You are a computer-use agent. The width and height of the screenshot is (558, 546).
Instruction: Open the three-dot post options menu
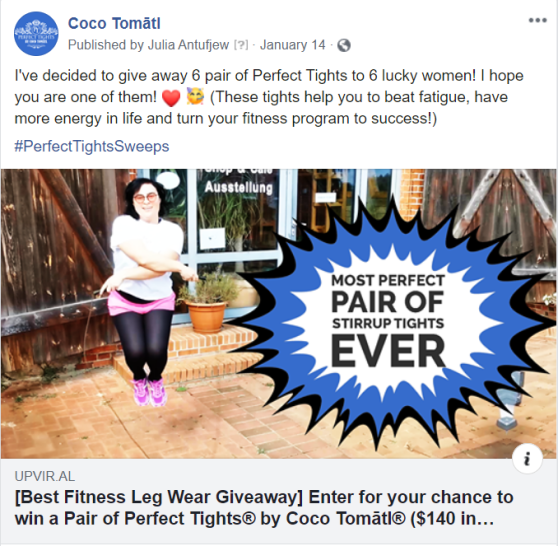(537, 20)
